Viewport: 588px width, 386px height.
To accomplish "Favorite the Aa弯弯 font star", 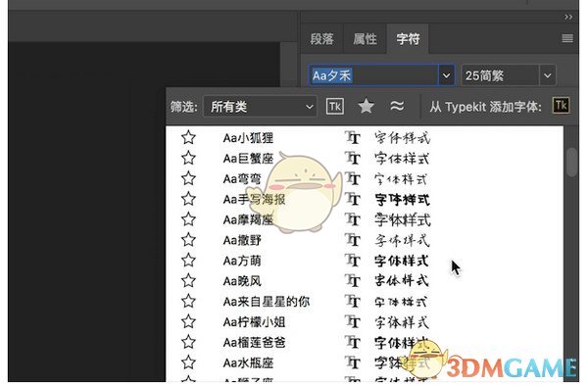I will pos(188,178).
